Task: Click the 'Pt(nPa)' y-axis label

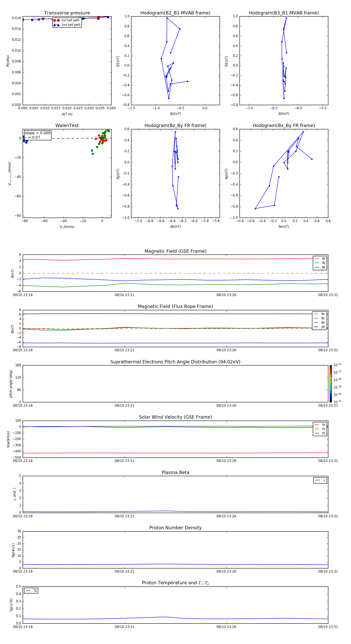Action: click(x=8, y=61)
